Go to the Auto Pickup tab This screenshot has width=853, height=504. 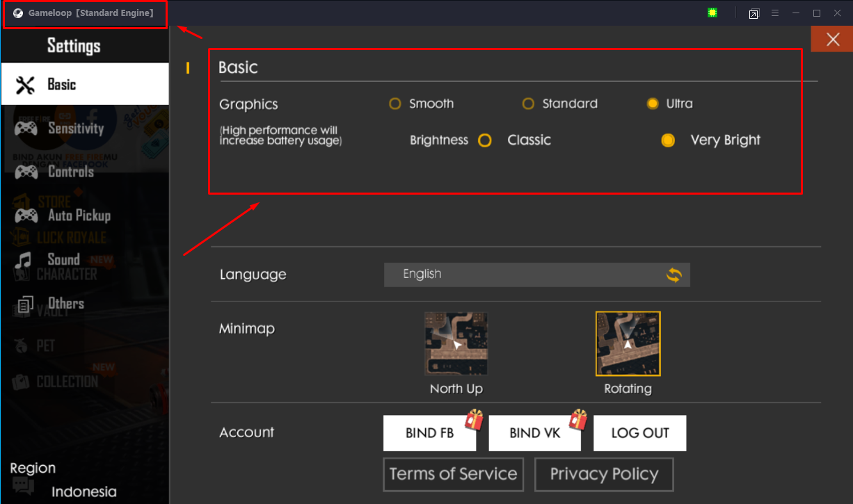click(x=85, y=216)
